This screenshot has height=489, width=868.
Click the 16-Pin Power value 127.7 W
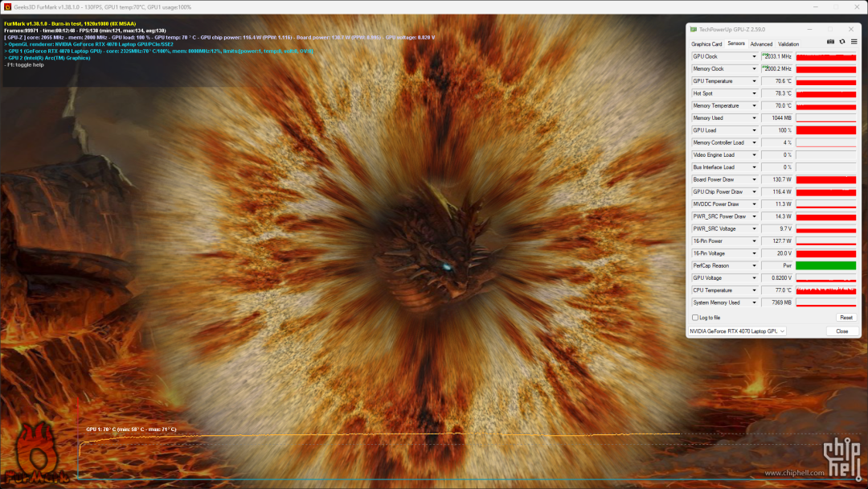click(x=776, y=241)
